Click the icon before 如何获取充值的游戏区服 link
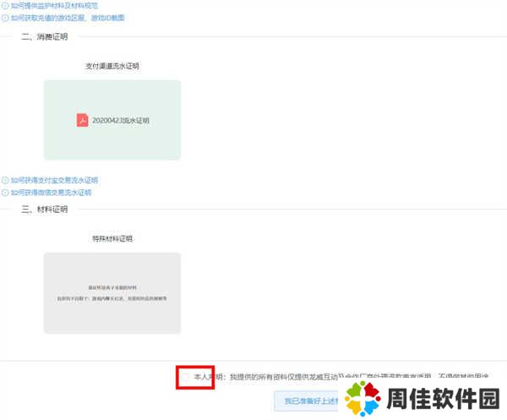The width and height of the screenshot is (507, 420). pyautogui.click(x=5, y=17)
